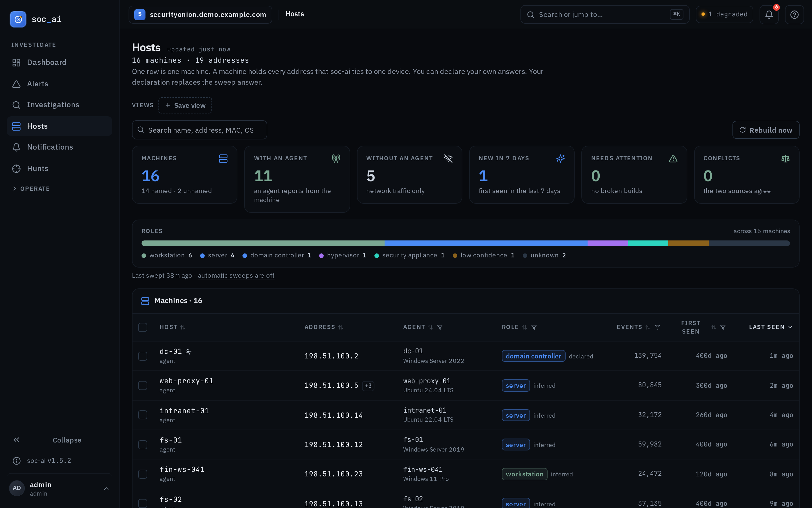Click the soc-ai version info icon
This screenshot has height=508, width=812.
pos(16,461)
